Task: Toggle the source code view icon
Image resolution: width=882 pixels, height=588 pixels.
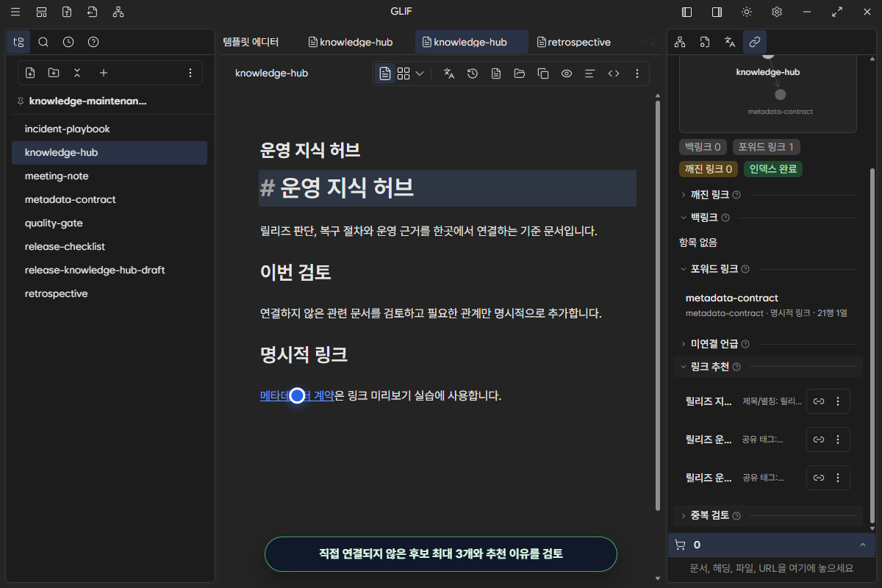Action: click(614, 73)
